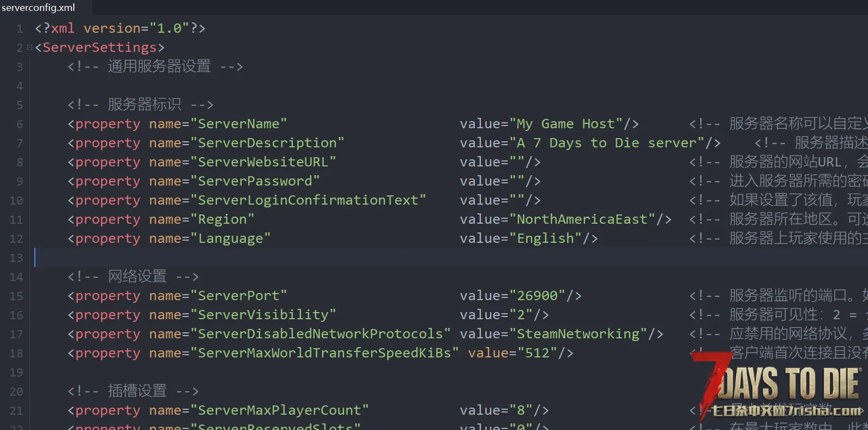
Task: Click the ServerMaxPlayerCount value "8"
Action: [x=521, y=410]
